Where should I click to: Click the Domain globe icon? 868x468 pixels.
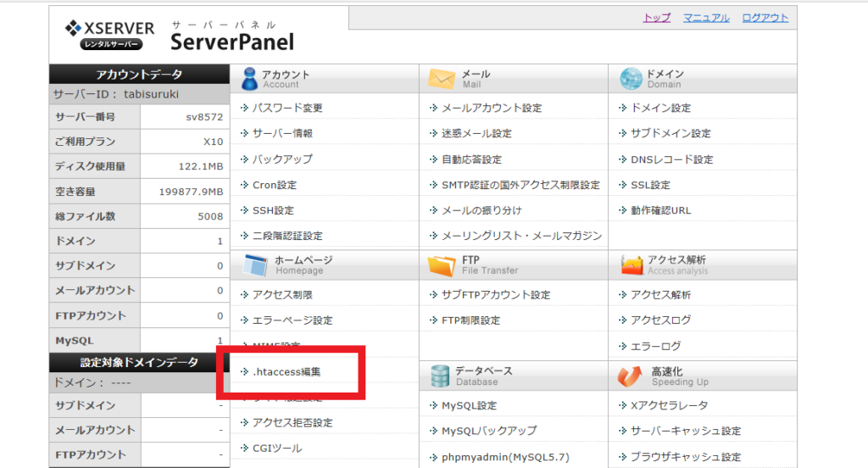pyautogui.click(x=631, y=79)
